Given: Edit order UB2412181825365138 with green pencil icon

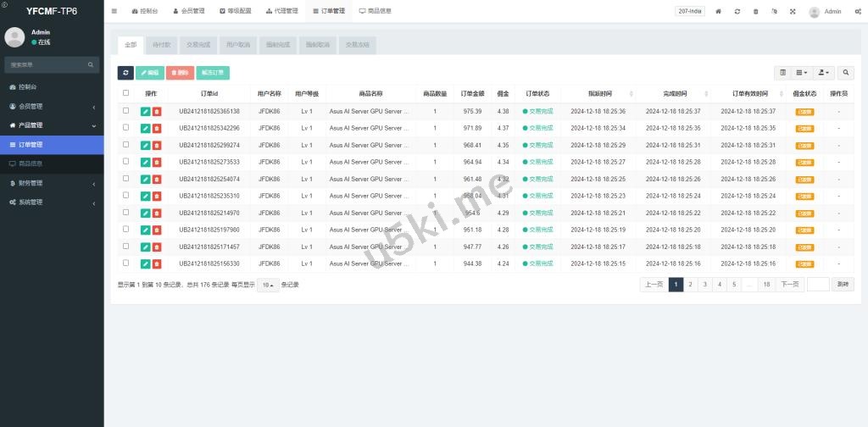Looking at the screenshot, I should coord(145,111).
